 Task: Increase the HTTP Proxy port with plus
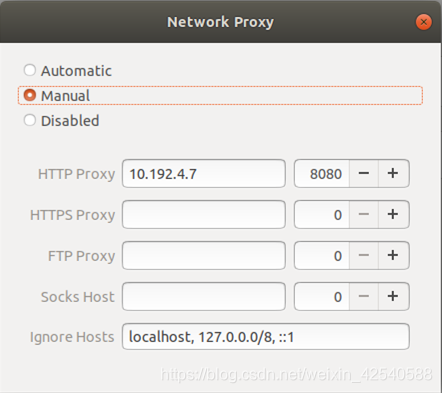[393, 174]
